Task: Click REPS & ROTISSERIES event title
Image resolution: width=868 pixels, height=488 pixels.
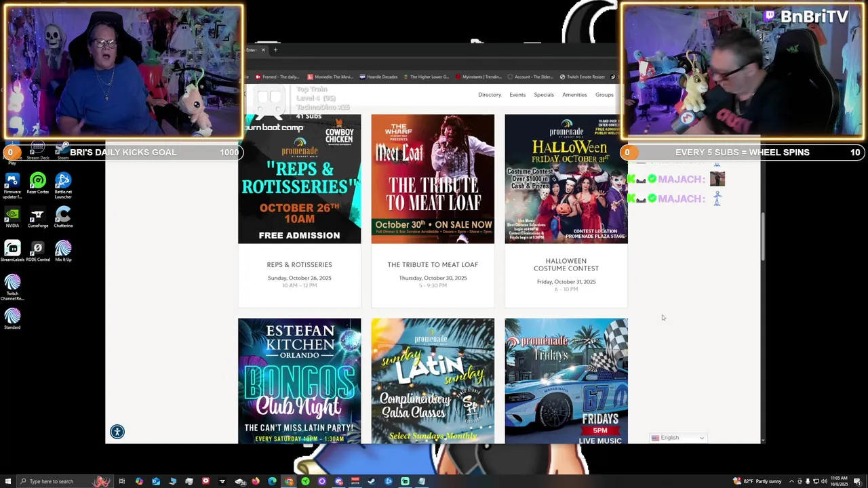Action: pos(299,264)
